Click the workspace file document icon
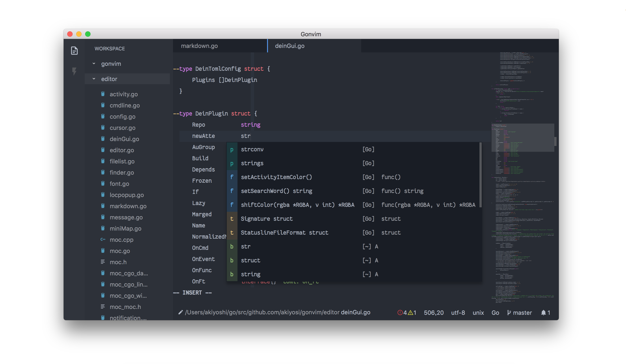The height and width of the screenshot is (364, 626). pos(74,51)
